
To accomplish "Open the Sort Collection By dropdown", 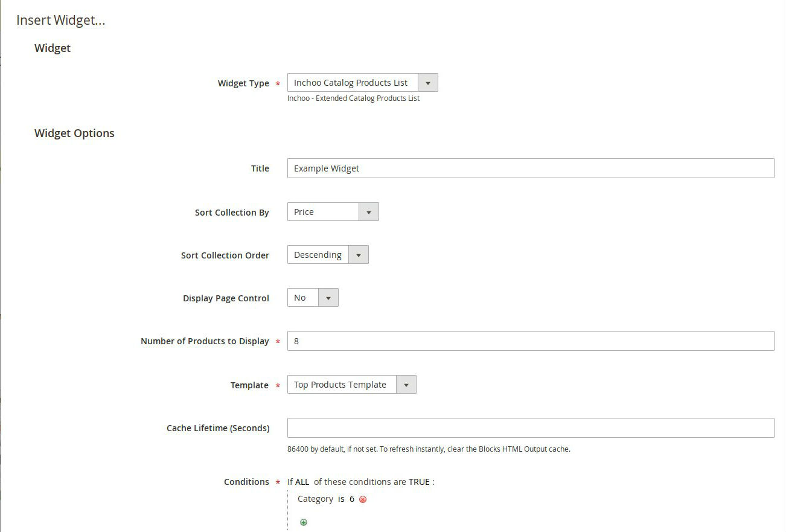I will click(333, 212).
